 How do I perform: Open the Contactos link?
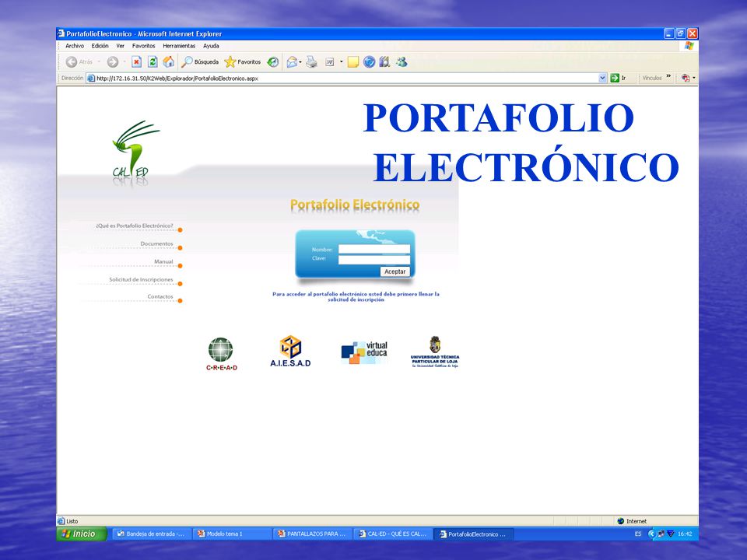point(160,296)
